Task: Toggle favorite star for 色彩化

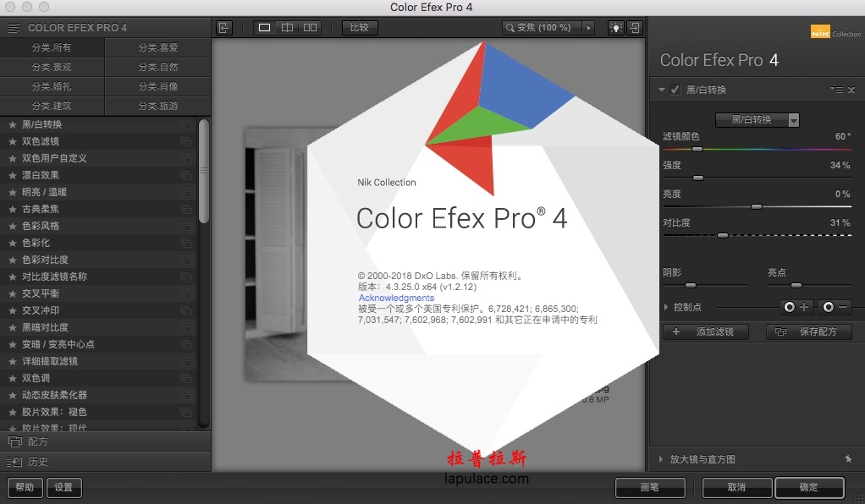Action: pos(12,244)
